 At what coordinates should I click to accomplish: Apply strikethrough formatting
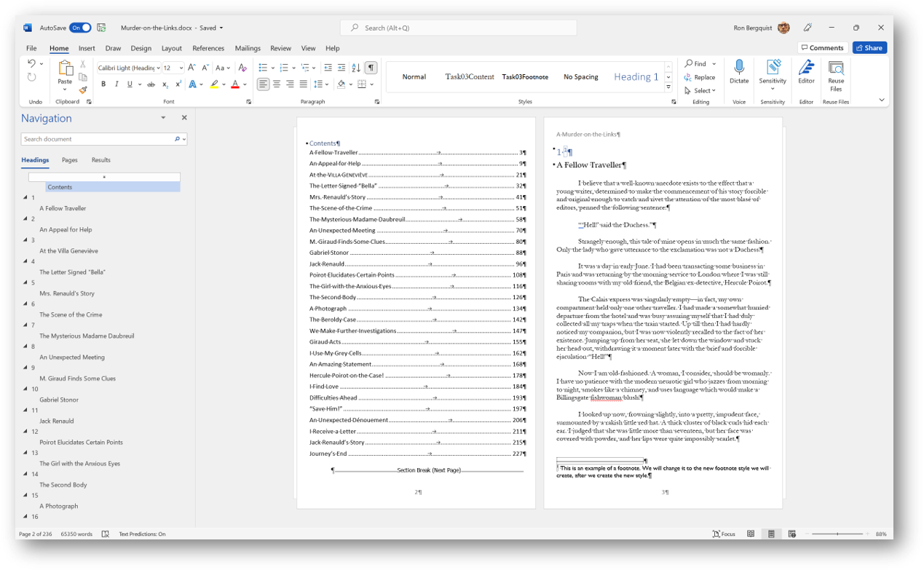coord(151,84)
